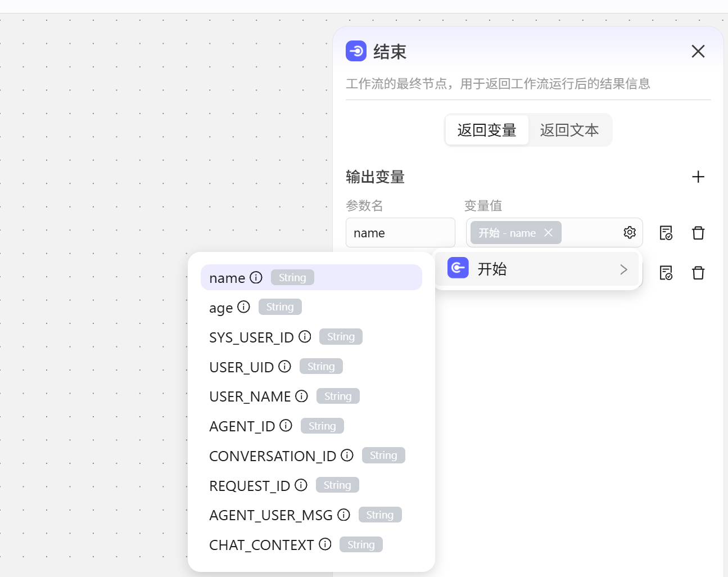Click the 结束 node icon in panel header
This screenshot has height=577, width=728.
[356, 51]
